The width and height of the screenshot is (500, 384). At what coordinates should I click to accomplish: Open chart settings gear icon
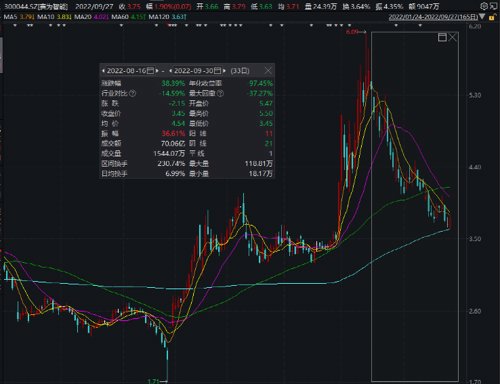pyautogui.click(x=484, y=6)
